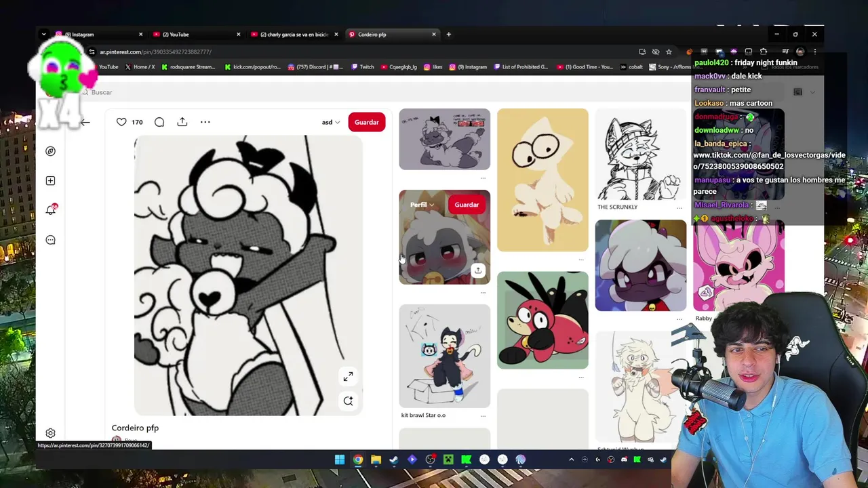Open the red and black bird character pin

[542, 320]
